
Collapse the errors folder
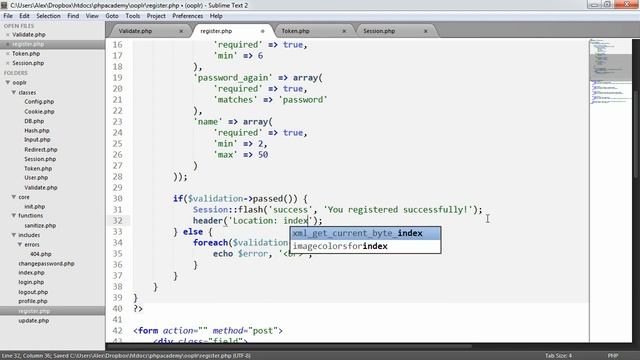(x=20, y=244)
